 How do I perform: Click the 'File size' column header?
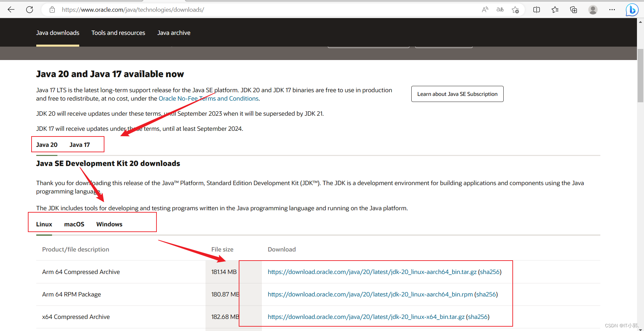(222, 250)
